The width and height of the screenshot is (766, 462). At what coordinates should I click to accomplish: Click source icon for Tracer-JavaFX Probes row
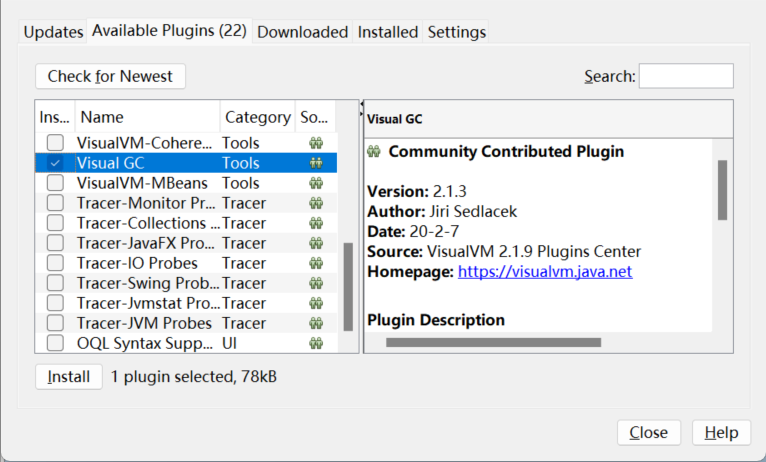[316, 243]
